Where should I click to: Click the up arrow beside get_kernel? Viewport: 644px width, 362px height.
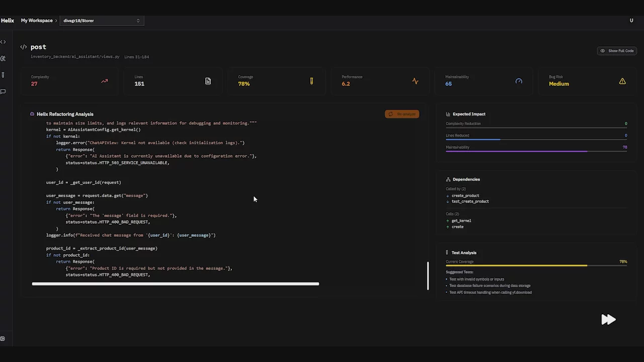[448, 221]
